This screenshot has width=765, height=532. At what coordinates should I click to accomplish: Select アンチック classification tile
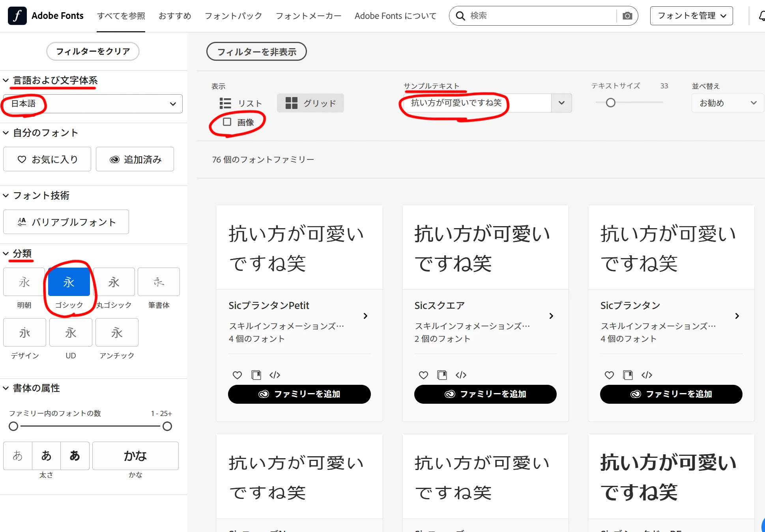pos(117,332)
